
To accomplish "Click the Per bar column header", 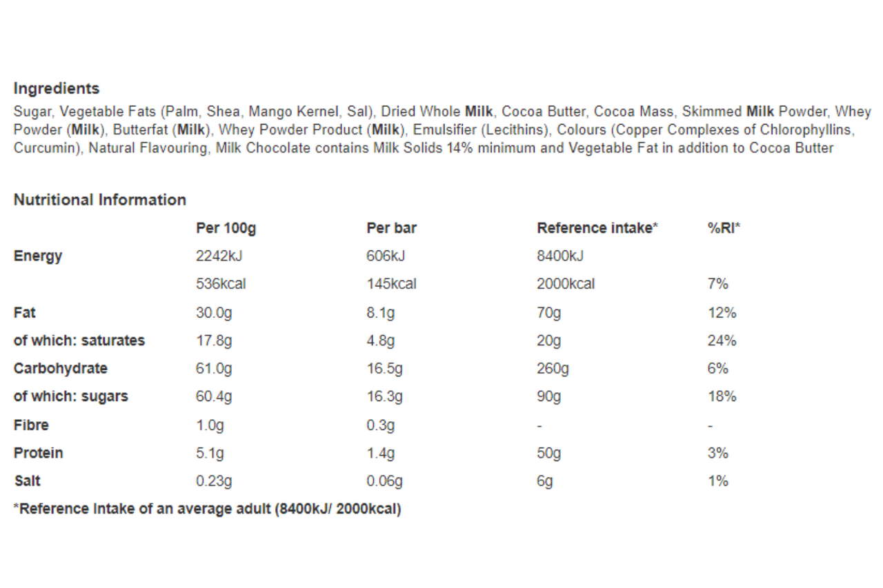I will click(x=391, y=228).
